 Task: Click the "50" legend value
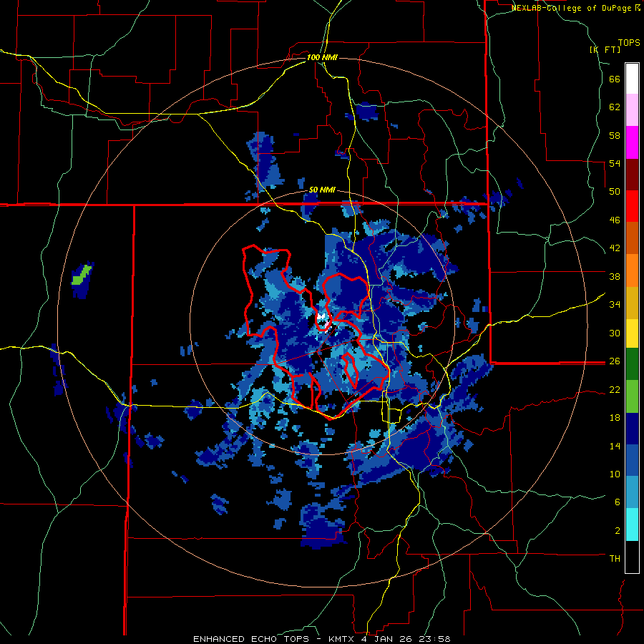[x=615, y=192]
